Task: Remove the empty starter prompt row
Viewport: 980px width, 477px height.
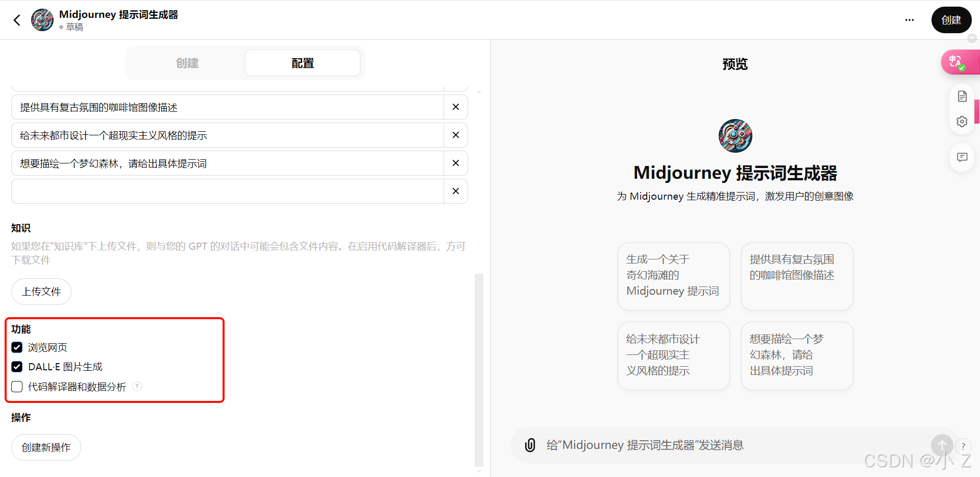Action: tap(456, 191)
